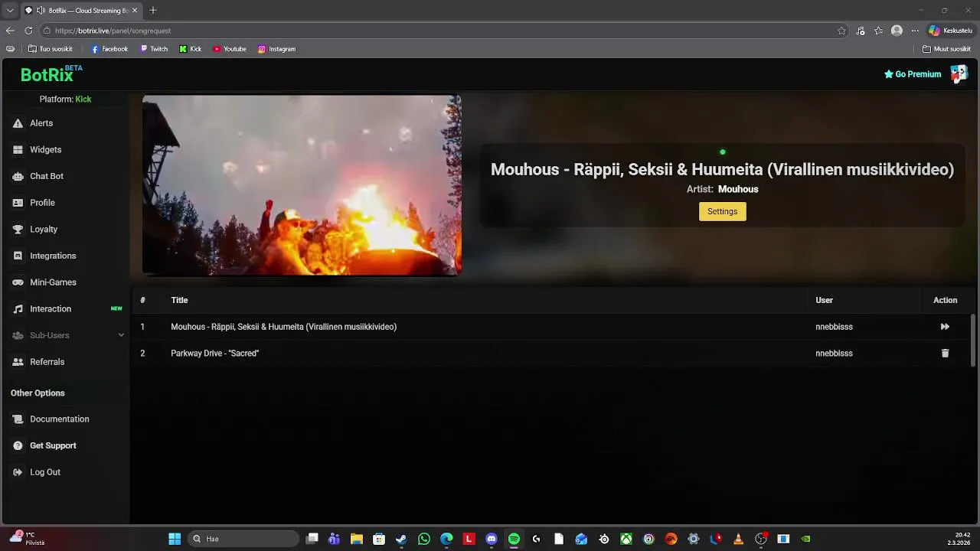Open the Xbox app from taskbar
Viewport: 980px width, 551px height.
pyautogui.click(x=626, y=539)
